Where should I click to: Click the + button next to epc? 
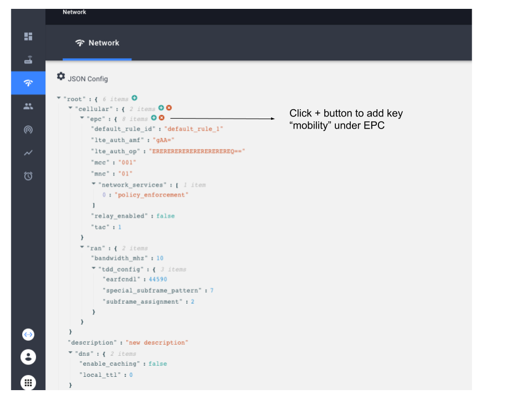pyautogui.click(x=154, y=118)
